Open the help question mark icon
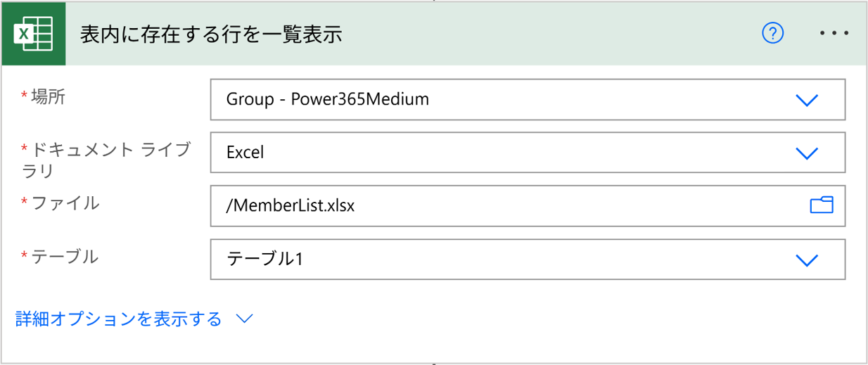 coord(772,33)
